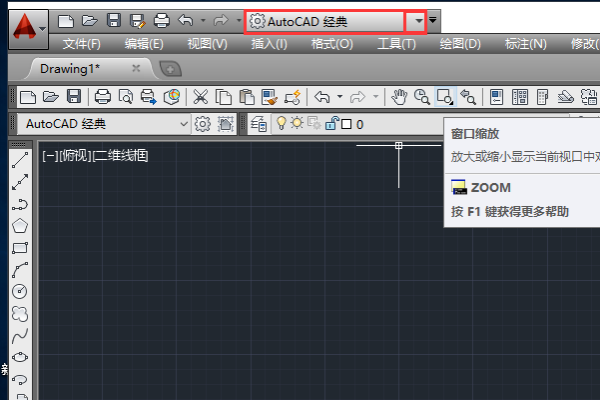Expand undo history arrow in quick access toolbar
The height and width of the screenshot is (400, 600).
[203, 20]
